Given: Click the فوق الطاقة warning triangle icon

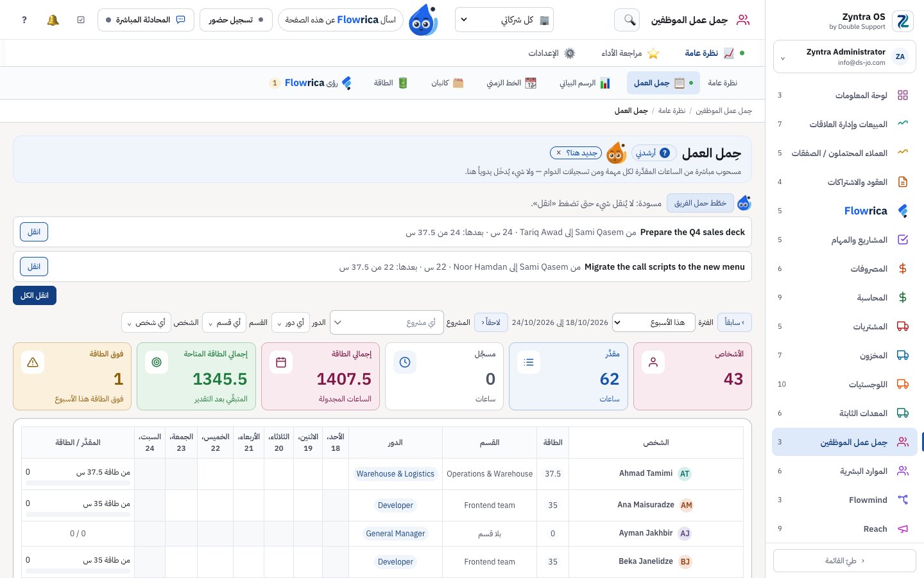Looking at the screenshot, I should (33, 362).
